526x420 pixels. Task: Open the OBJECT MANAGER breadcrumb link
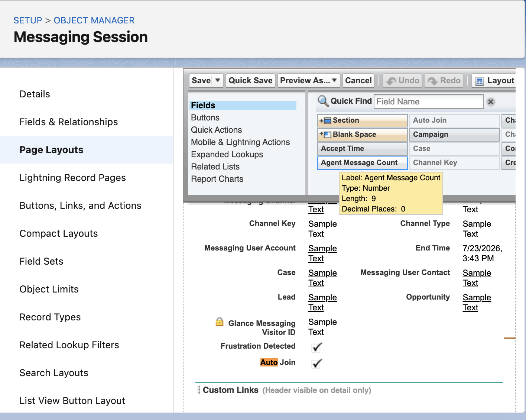pyautogui.click(x=94, y=20)
